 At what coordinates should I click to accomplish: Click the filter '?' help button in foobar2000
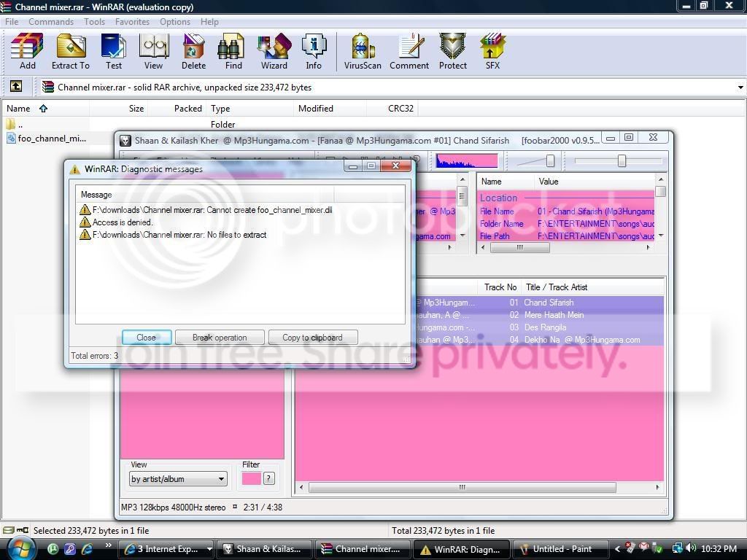[268, 478]
